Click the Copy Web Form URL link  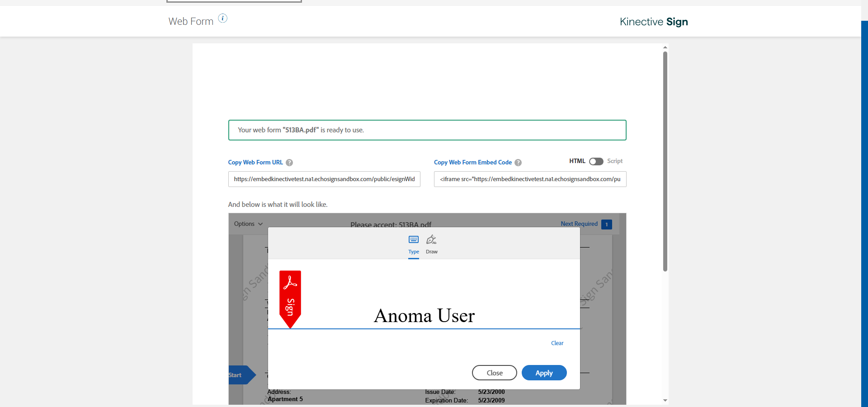tap(255, 162)
